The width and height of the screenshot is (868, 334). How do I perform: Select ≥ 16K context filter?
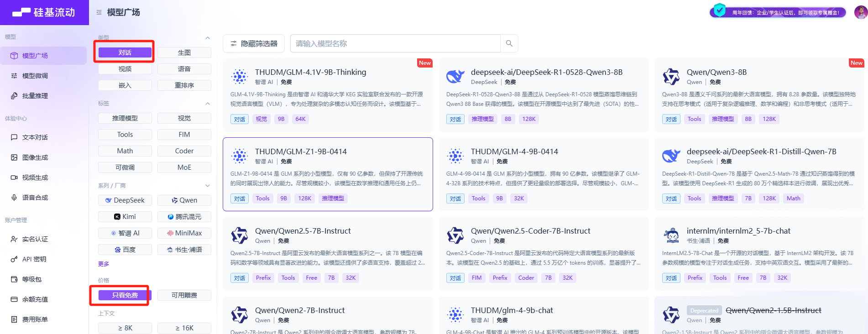click(184, 328)
